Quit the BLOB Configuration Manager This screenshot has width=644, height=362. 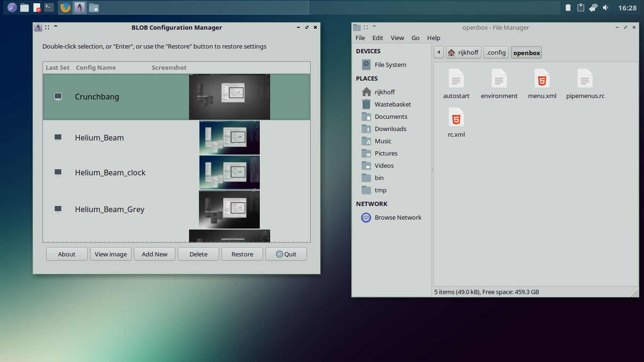click(286, 254)
